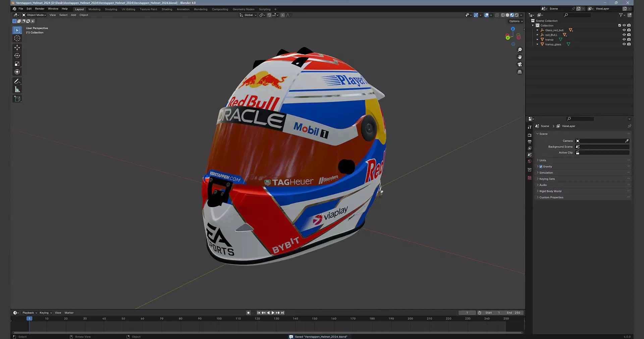Disable Glass_red_bull in renders
This screenshot has height=339, width=644.
point(629,30)
